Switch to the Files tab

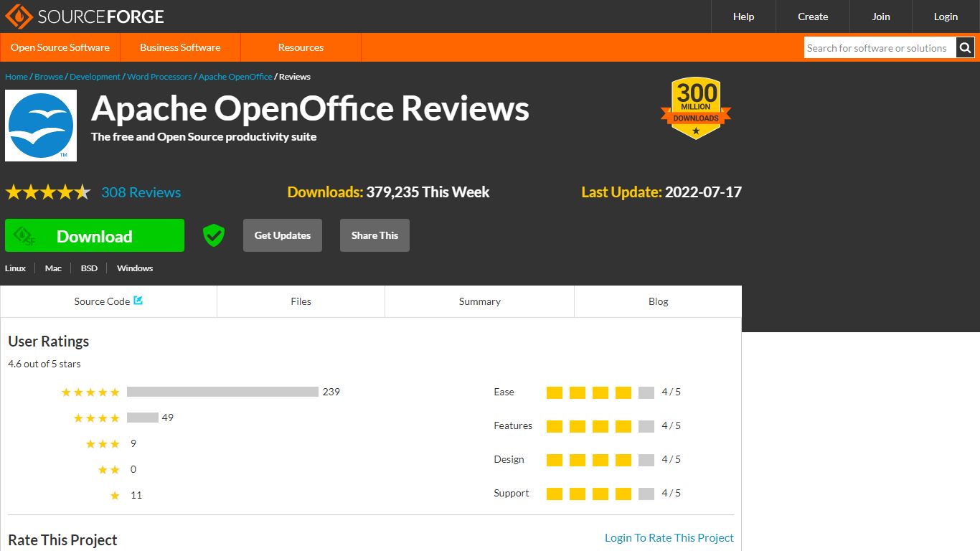[301, 301]
